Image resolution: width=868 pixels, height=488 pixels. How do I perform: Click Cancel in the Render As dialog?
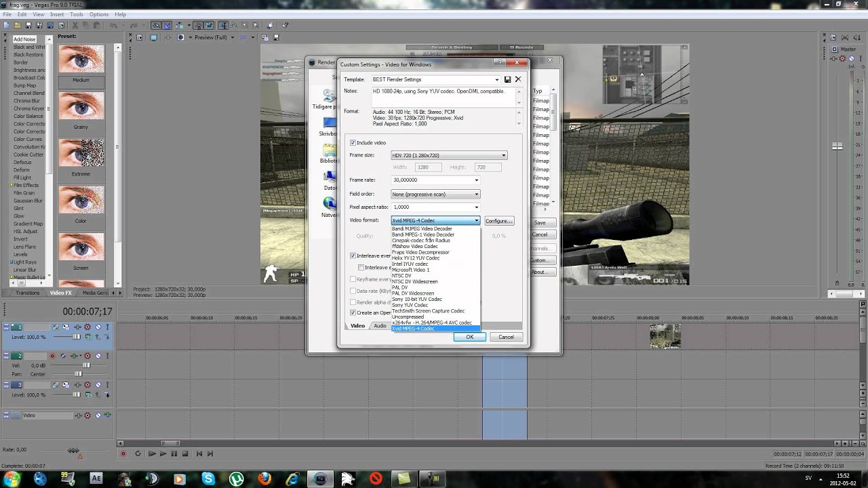click(540, 235)
